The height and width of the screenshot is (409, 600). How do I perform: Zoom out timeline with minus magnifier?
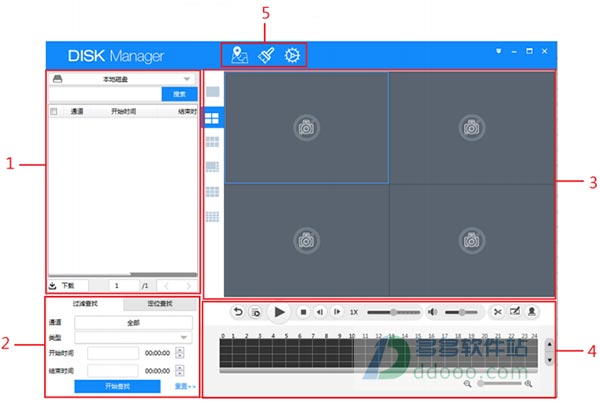pos(468,383)
